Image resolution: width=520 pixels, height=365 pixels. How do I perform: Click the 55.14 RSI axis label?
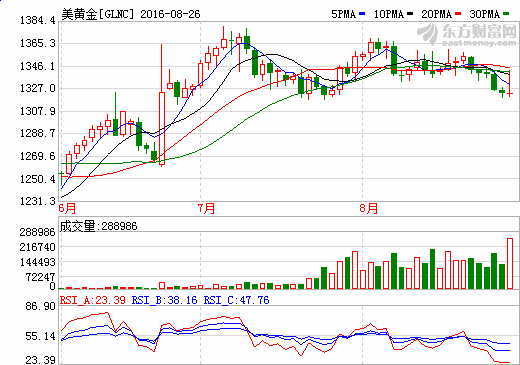pos(41,336)
